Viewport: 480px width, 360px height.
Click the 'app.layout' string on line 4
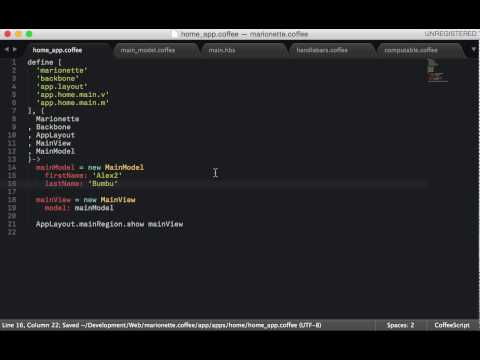click(x=62, y=87)
